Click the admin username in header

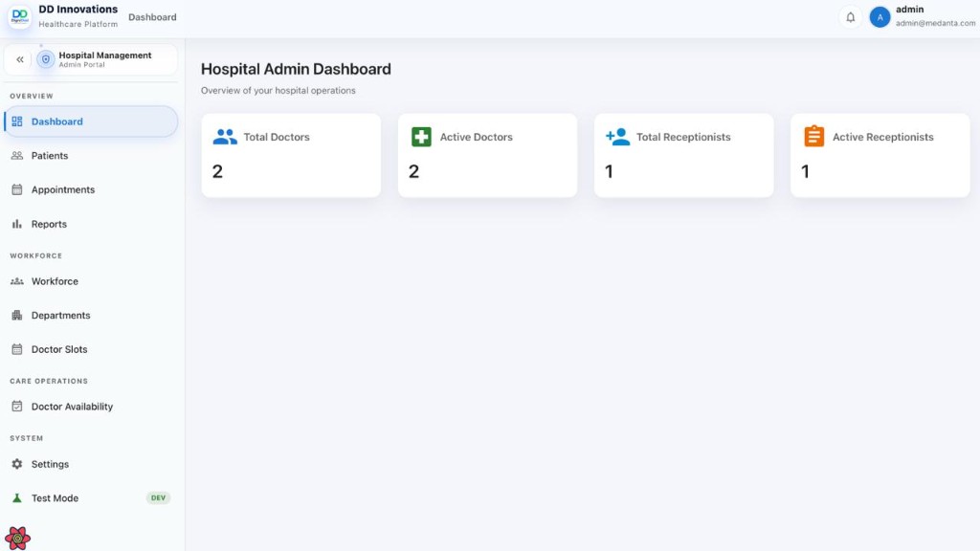909,10
